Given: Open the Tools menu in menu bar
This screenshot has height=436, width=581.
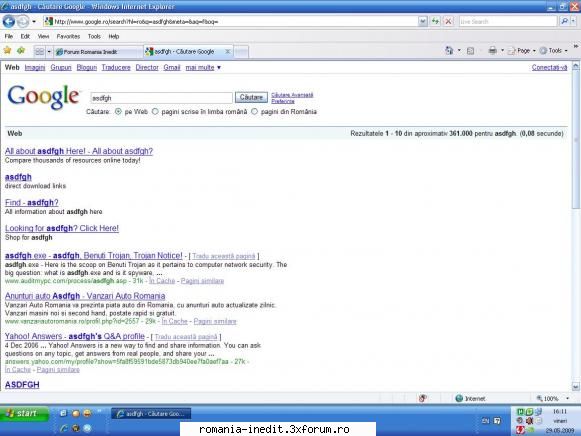Looking at the screenshot, I should tap(94, 36).
